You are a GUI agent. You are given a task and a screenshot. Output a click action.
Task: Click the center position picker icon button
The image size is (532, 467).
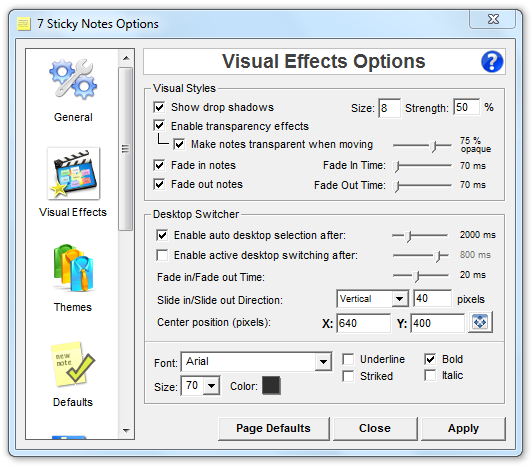(480, 322)
